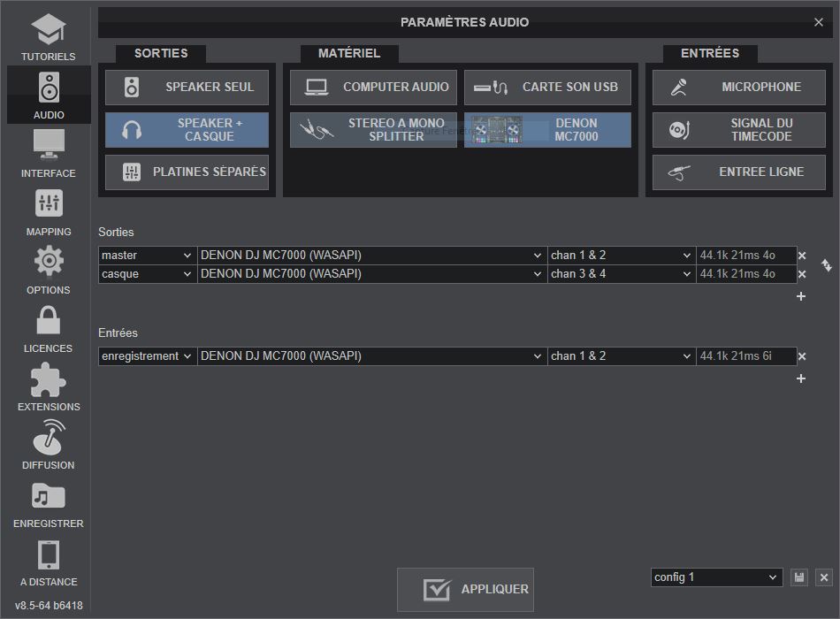
Task: Click casque row 44.1k 21ms 4o info
Action: click(x=745, y=274)
